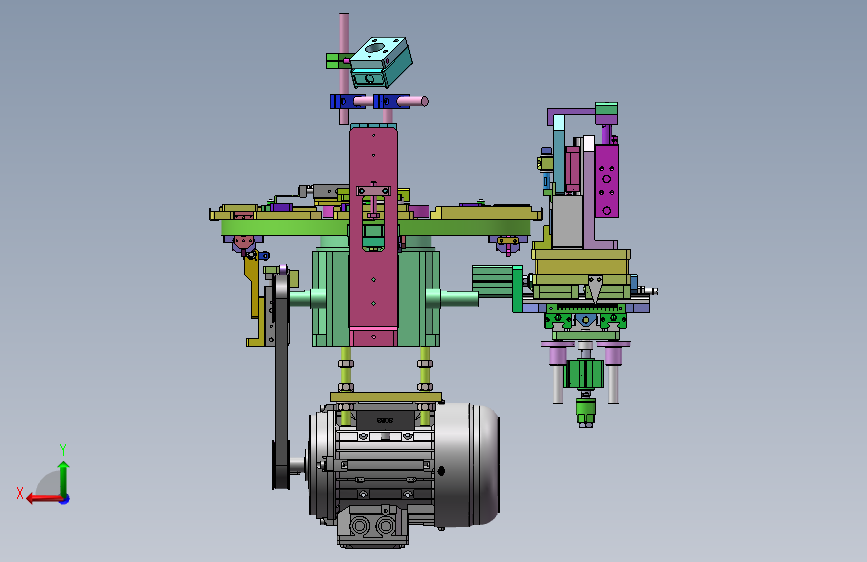Select the "Y" axis label
Image resolution: width=867 pixels, height=562 pixels.
point(63,449)
